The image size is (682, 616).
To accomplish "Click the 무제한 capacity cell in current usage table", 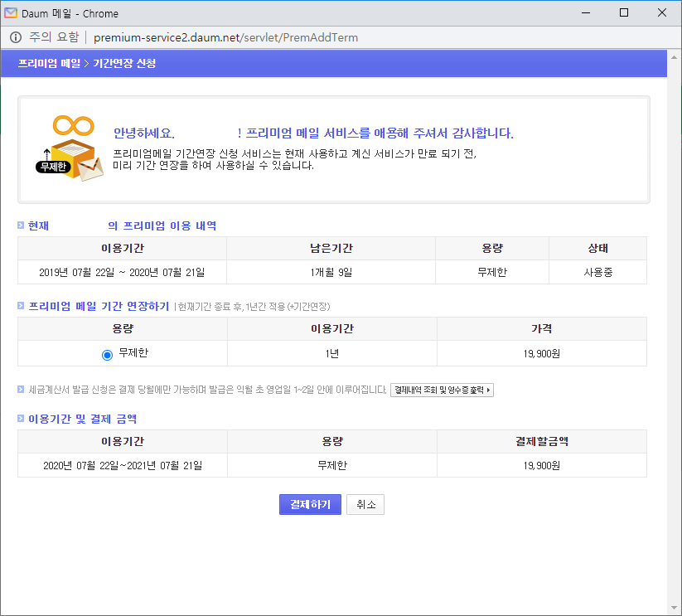I will pos(492,272).
